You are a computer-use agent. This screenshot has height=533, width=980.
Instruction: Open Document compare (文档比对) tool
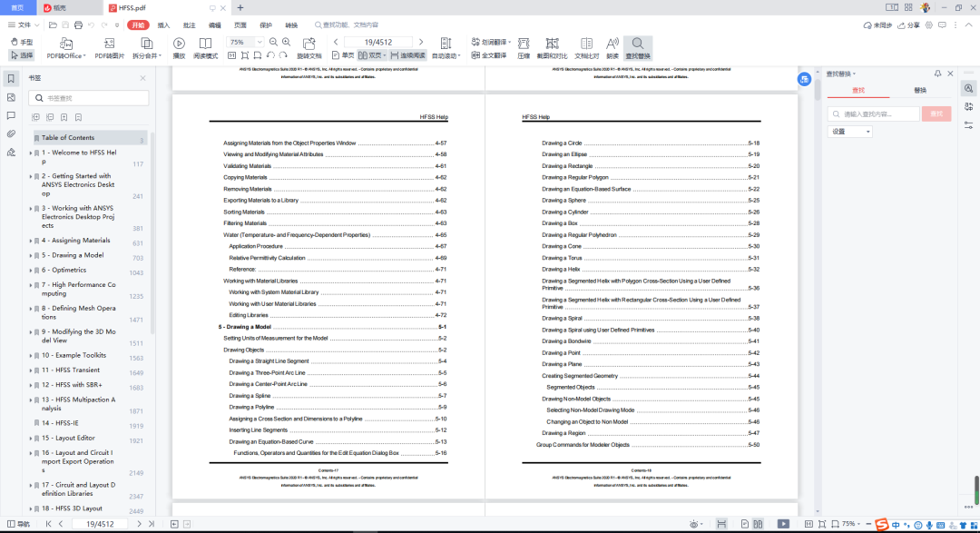(x=586, y=48)
